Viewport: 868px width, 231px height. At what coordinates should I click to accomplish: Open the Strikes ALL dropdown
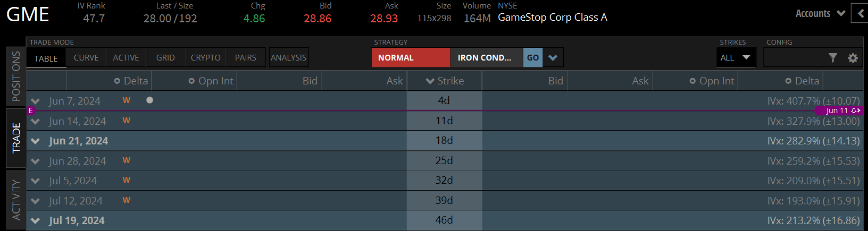[735, 57]
